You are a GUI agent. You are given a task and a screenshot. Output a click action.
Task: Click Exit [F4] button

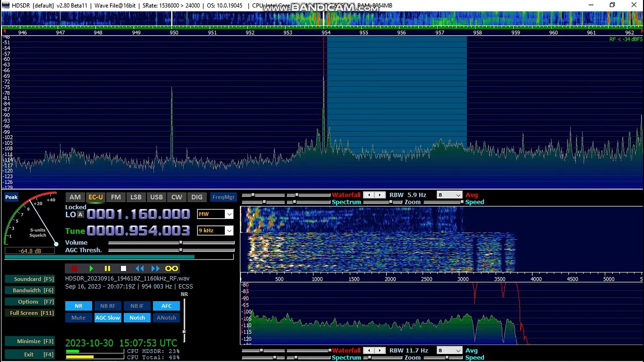[30, 354]
